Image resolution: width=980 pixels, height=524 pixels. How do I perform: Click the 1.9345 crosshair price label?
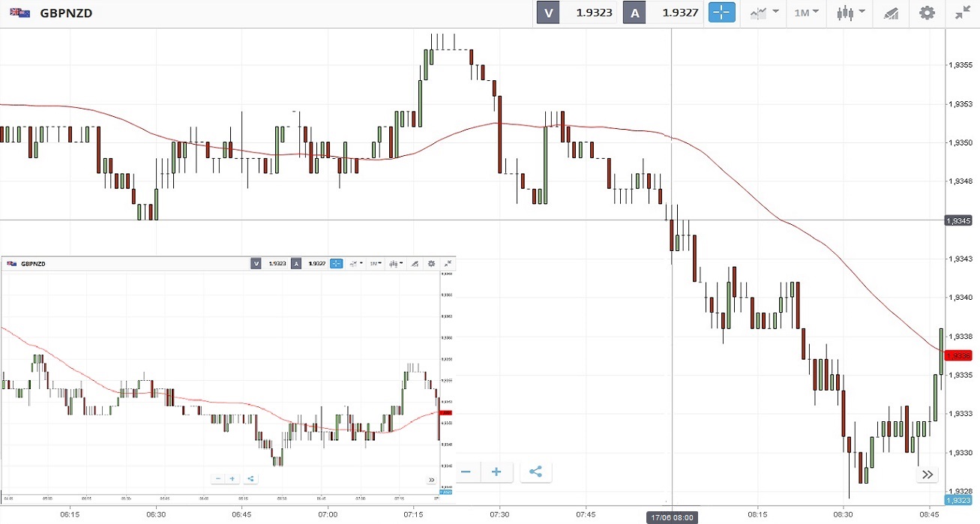click(x=958, y=220)
